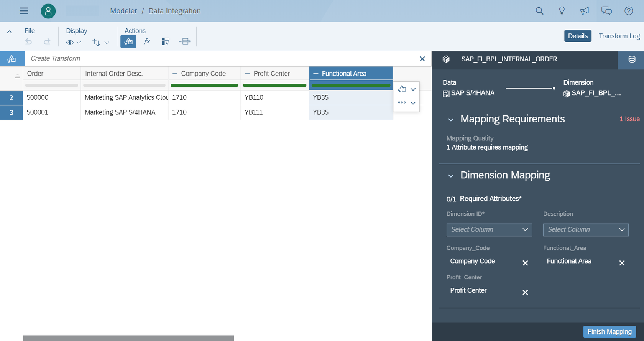Open the Display menu group

[x=77, y=31]
